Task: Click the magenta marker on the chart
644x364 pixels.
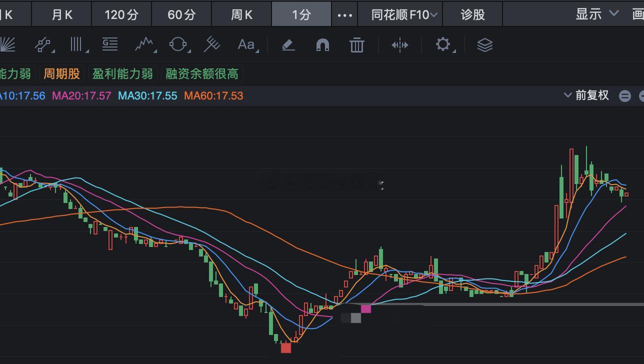Action: [366, 309]
